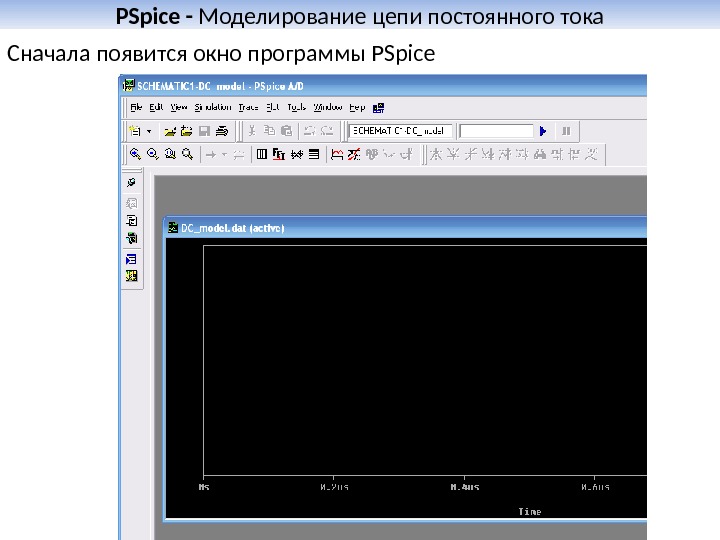Click the PSpice A/D application title icon
The image size is (720, 540).
[129, 85]
